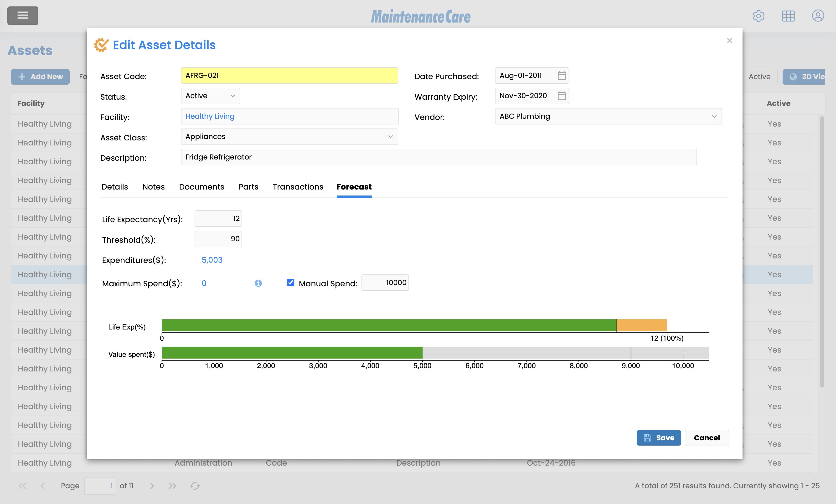Open Date Purchased calendar picker
The width and height of the screenshot is (836, 504).
pos(562,76)
